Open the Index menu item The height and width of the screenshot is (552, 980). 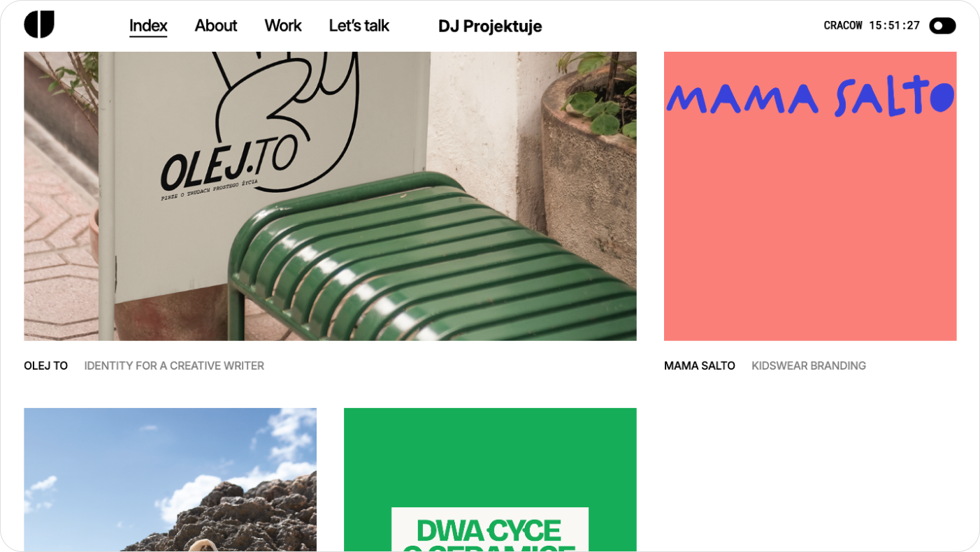point(148,26)
